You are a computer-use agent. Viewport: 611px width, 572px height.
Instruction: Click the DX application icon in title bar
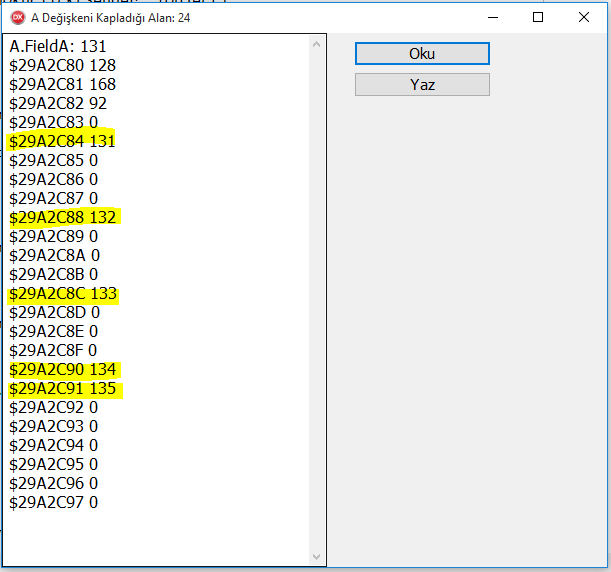coord(17,17)
